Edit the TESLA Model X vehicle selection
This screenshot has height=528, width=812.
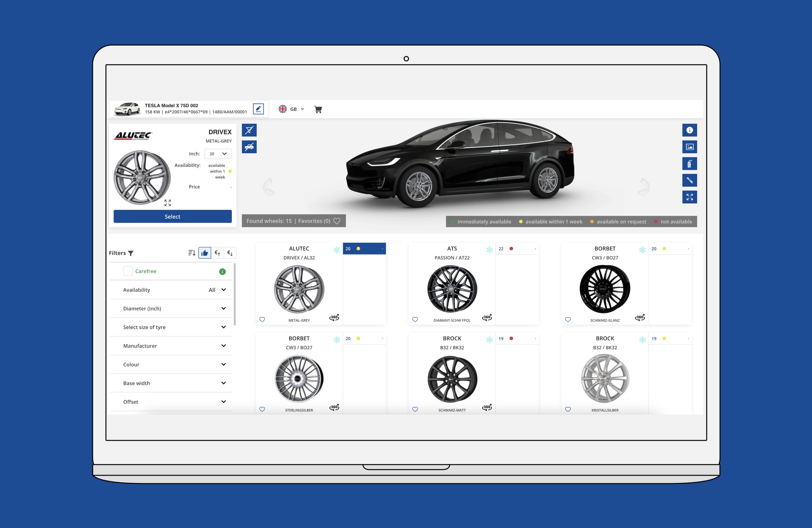(258, 109)
